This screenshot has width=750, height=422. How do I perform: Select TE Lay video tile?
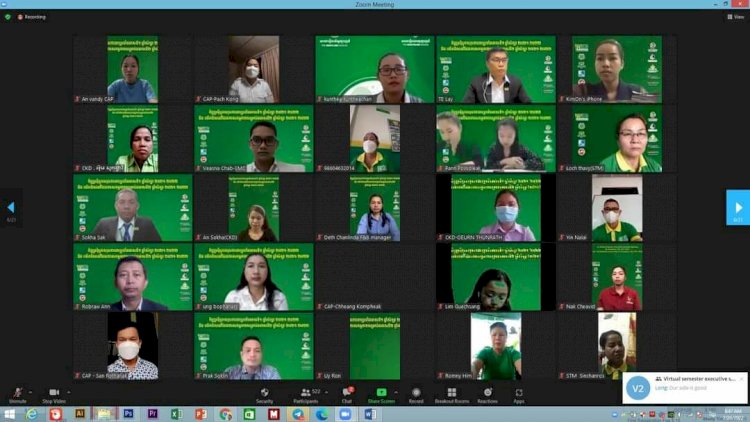[496, 69]
